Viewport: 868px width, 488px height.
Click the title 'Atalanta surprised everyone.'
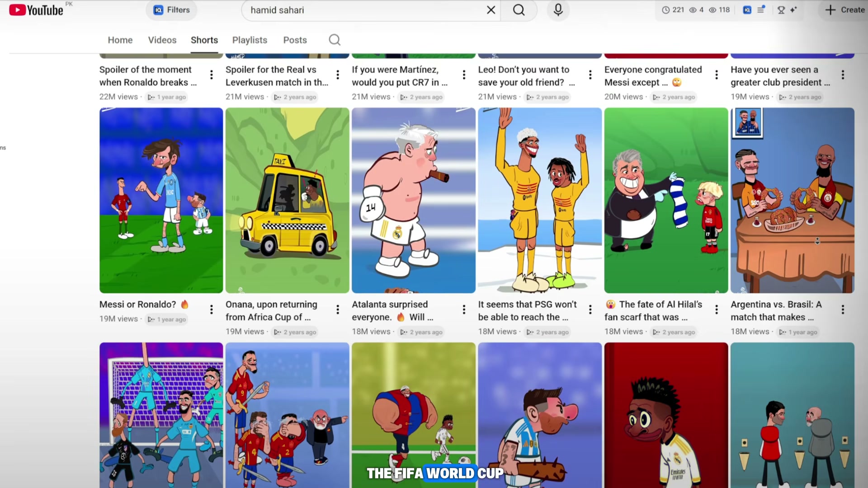point(392,311)
